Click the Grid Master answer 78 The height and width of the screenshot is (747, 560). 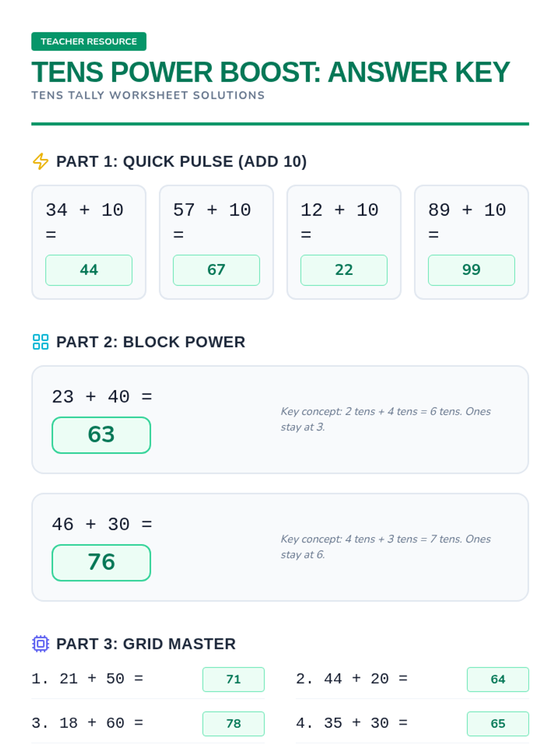pos(233,724)
